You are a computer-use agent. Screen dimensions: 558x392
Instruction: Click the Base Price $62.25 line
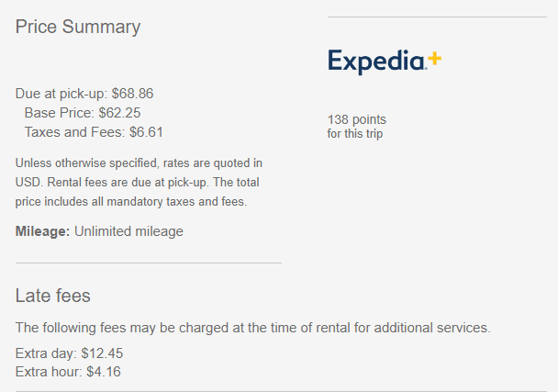(x=83, y=113)
